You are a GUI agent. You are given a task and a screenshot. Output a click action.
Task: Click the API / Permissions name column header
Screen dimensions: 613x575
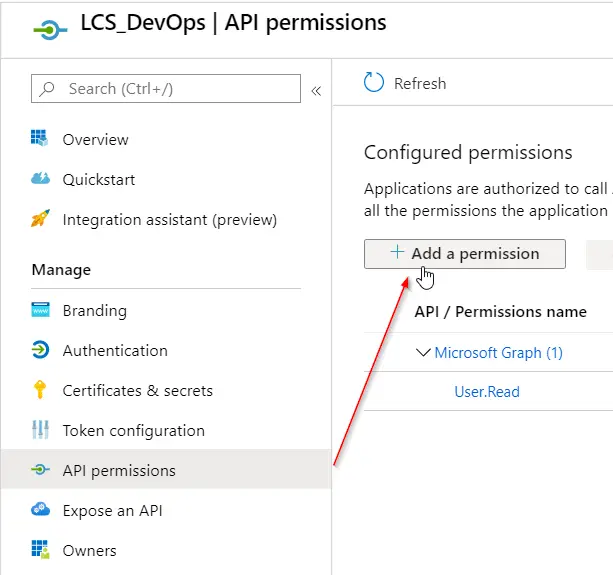(500, 312)
